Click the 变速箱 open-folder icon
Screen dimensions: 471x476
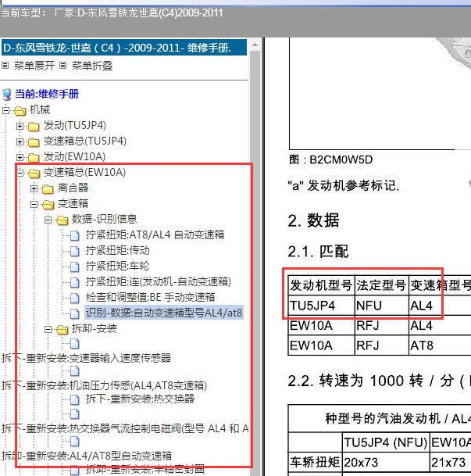point(48,205)
